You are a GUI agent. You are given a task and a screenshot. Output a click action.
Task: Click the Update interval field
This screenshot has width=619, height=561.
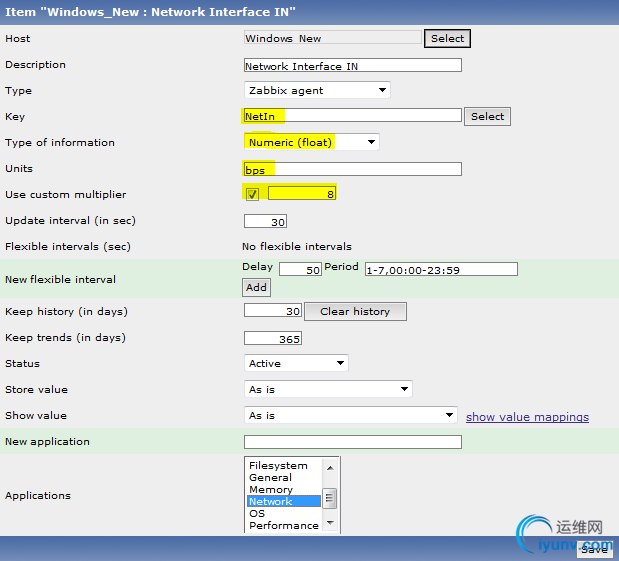click(265, 221)
